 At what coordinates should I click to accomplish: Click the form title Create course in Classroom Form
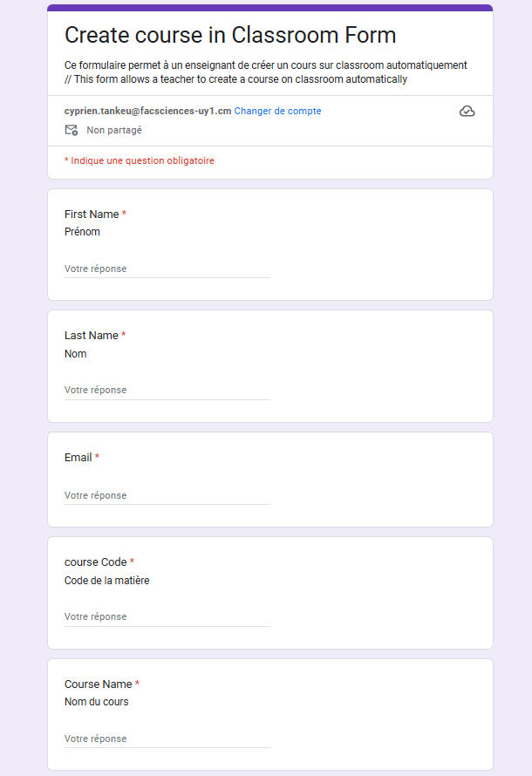coord(230,35)
